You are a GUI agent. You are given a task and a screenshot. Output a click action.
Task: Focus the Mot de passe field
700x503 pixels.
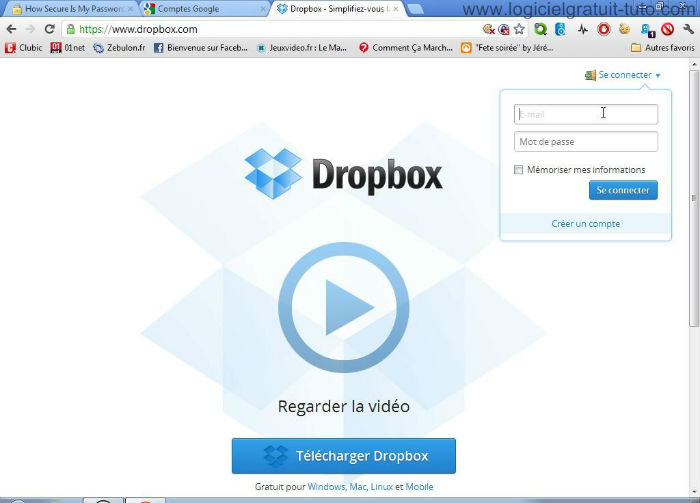[586, 141]
